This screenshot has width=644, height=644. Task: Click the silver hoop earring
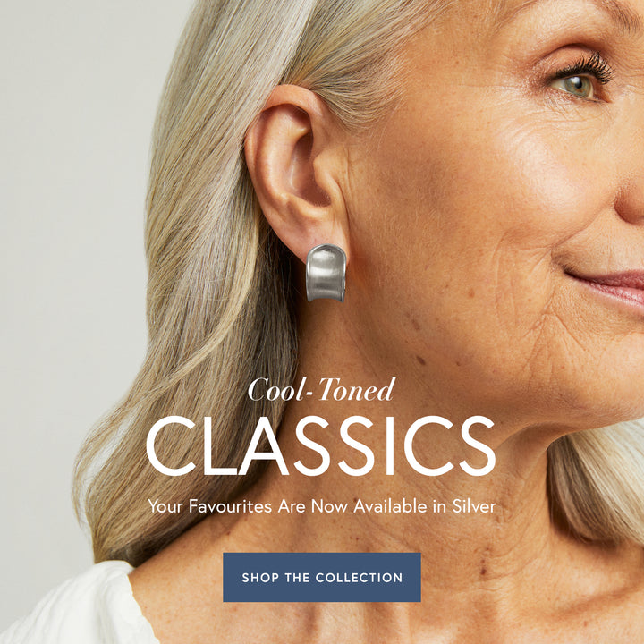[x=326, y=273]
